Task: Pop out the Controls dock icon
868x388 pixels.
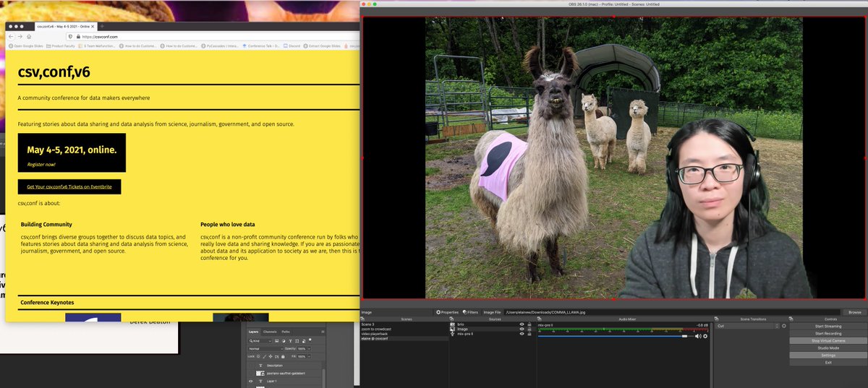Action: [791, 319]
